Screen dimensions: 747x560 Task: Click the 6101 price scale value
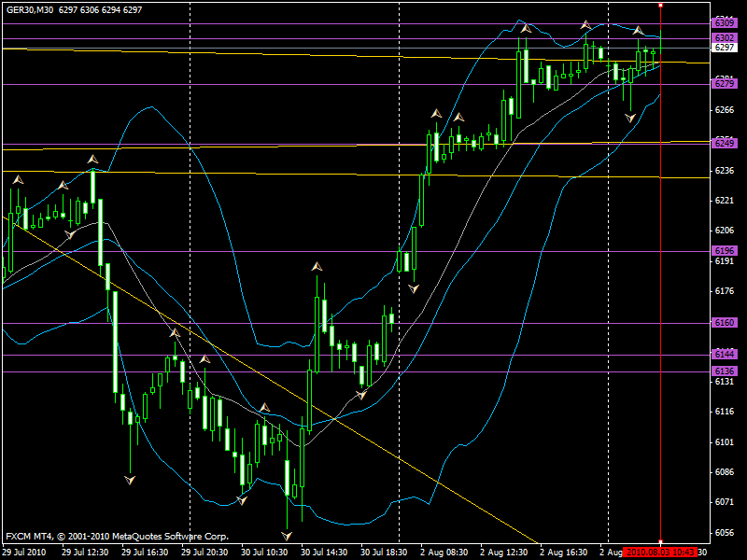tap(725, 442)
